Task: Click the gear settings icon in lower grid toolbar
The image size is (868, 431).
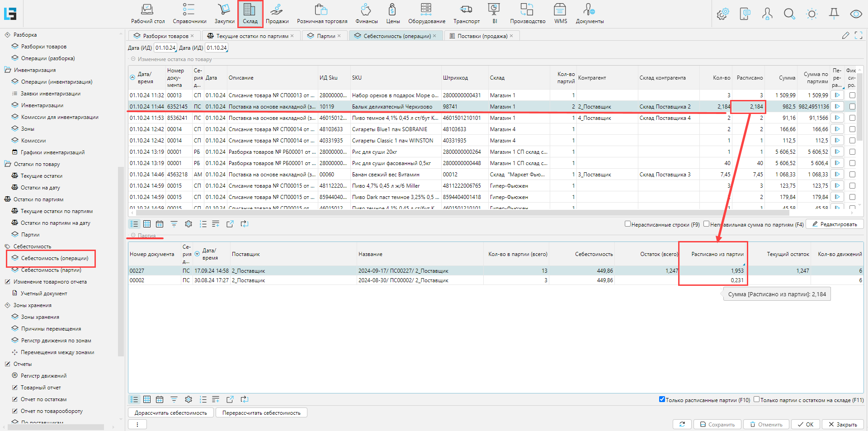Action: tap(189, 399)
